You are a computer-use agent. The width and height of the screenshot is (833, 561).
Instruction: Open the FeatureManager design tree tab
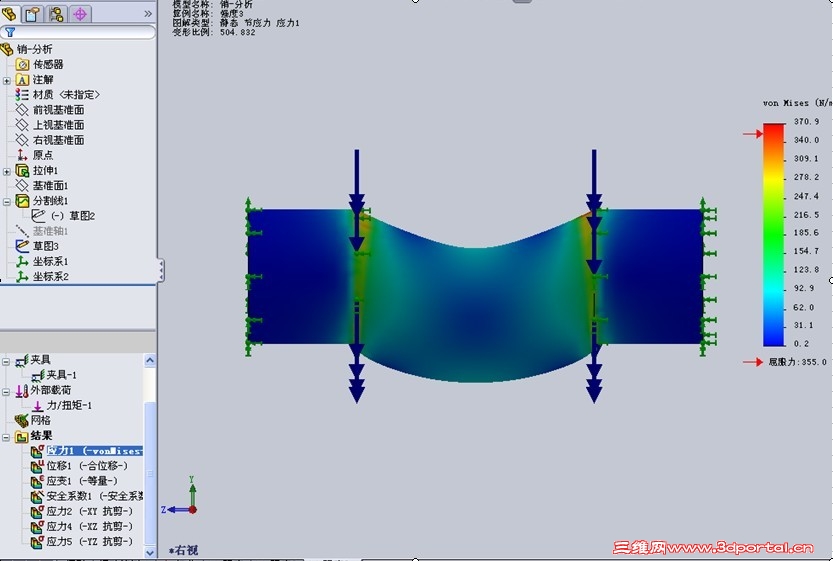tap(10, 13)
